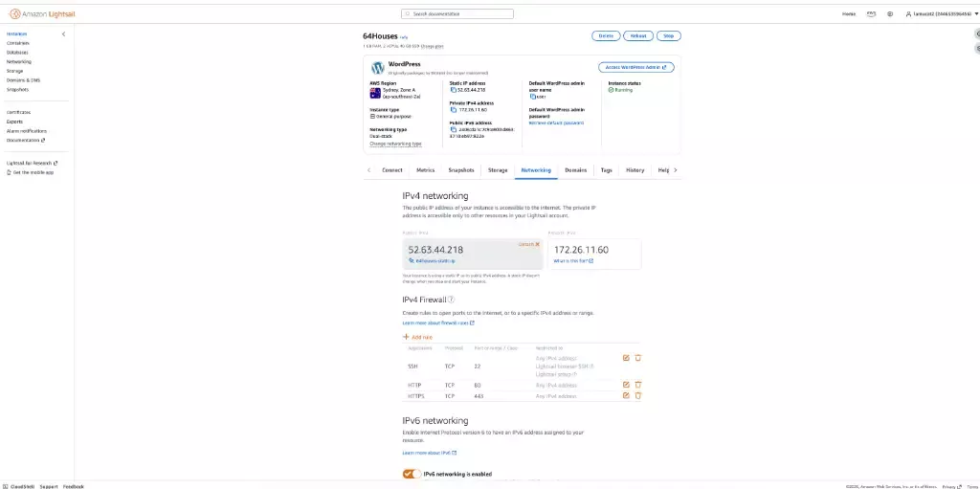Screen dimensions: 980x489
Task: Open CloudShell from the footer
Action: [18, 486]
